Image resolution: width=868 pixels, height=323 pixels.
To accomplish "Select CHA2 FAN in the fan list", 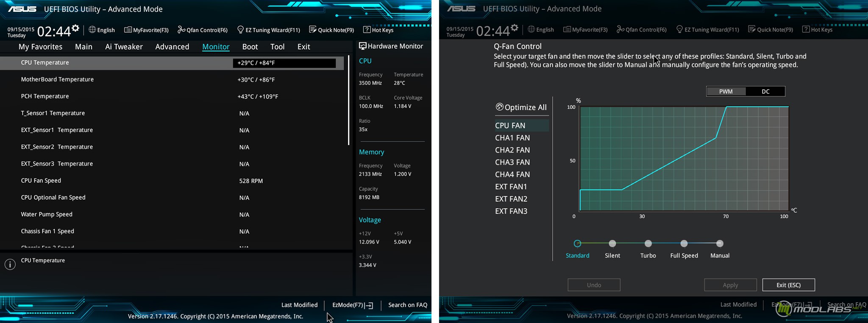I will coord(512,150).
